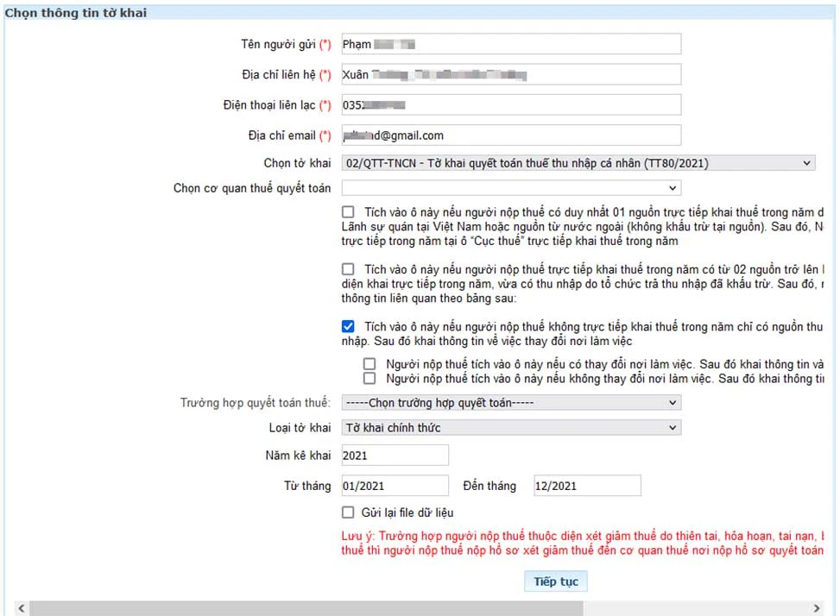Click the "Tên người gửi" input field

coord(509,43)
